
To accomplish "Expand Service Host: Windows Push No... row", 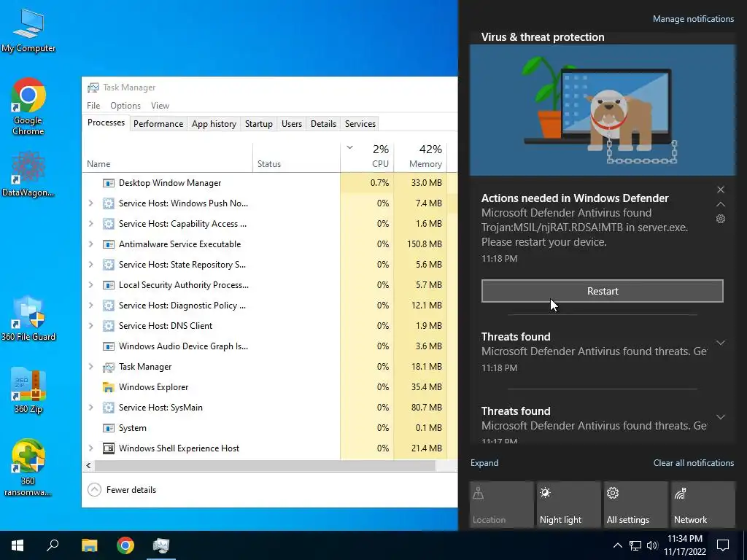I will pyautogui.click(x=91, y=203).
